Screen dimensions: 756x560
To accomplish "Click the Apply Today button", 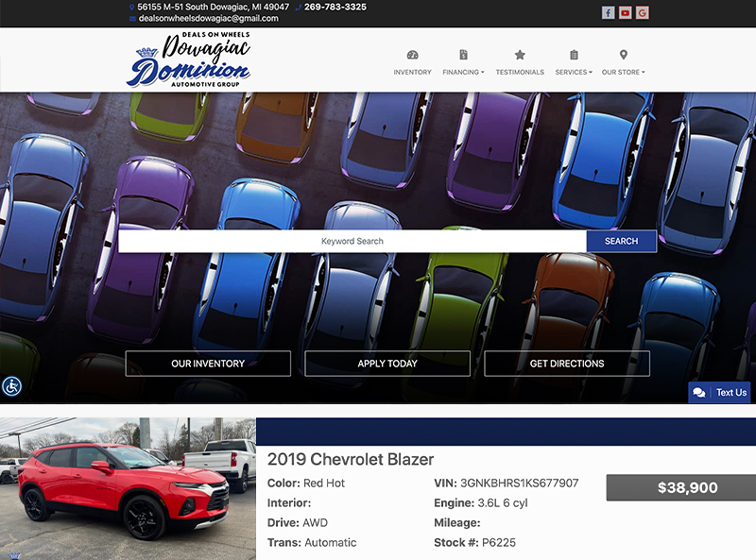I will coord(387,364).
